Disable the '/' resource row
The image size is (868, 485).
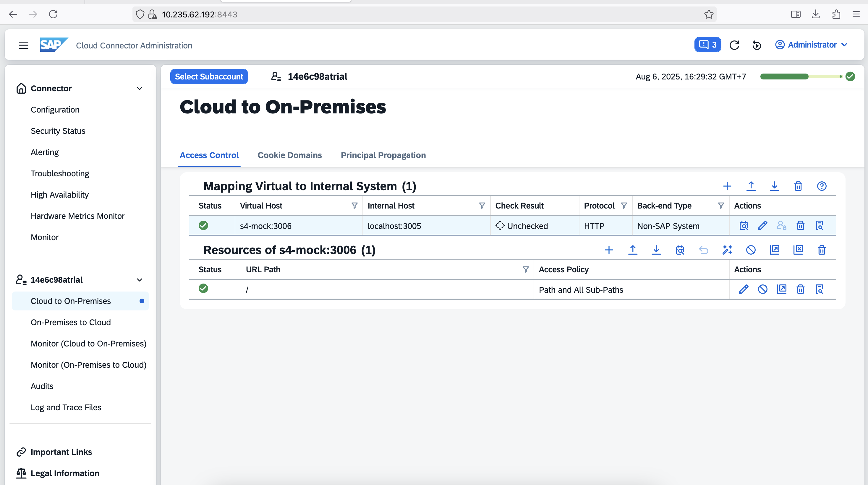[x=762, y=289]
